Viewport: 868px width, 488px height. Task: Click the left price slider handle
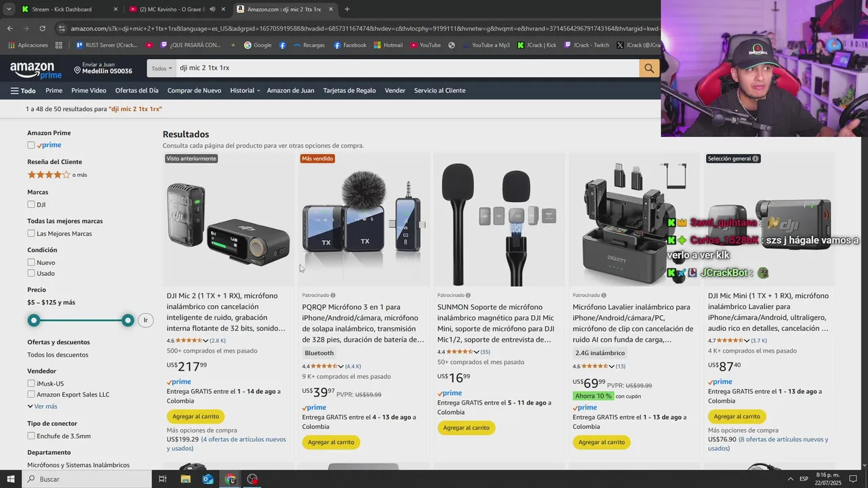click(x=34, y=320)
